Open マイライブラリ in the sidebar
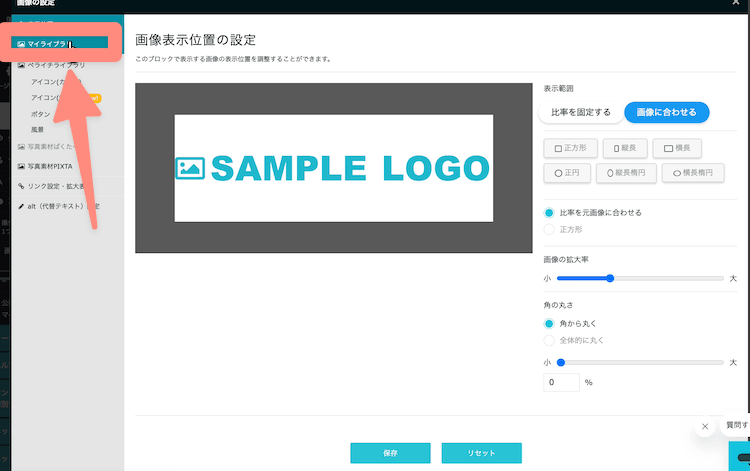Image resolution: width=750 pixels, height=471 pixels. [59, 44]
